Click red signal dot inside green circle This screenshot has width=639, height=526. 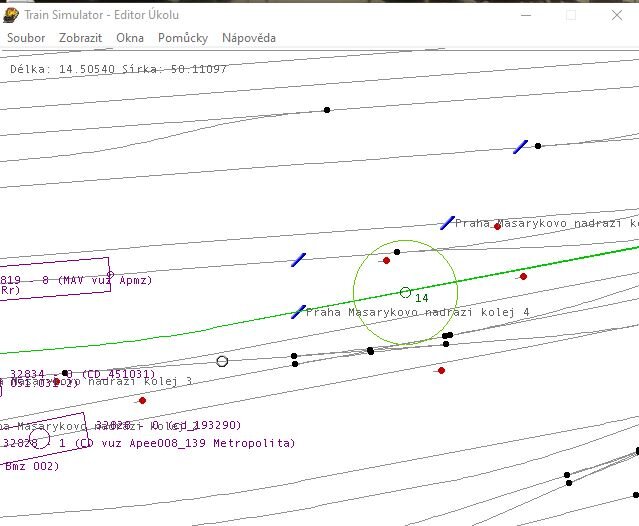point(386,260)
